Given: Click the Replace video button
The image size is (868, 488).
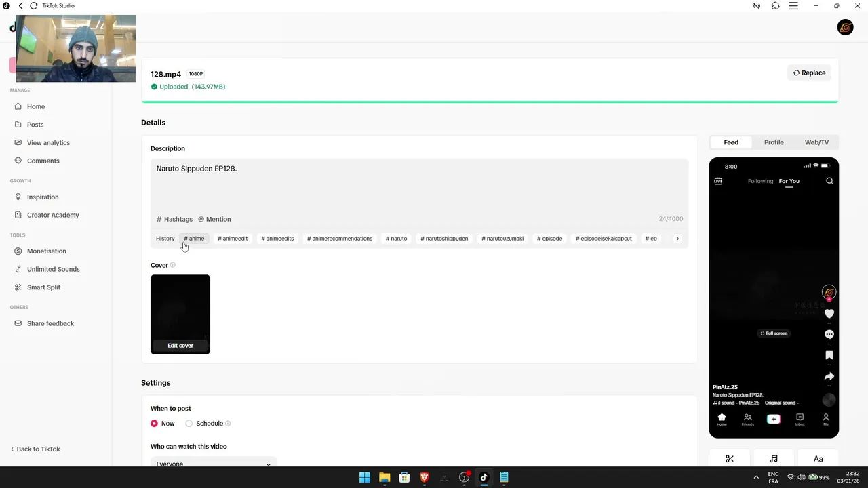Looking at the screenshot, I should 809,73.
